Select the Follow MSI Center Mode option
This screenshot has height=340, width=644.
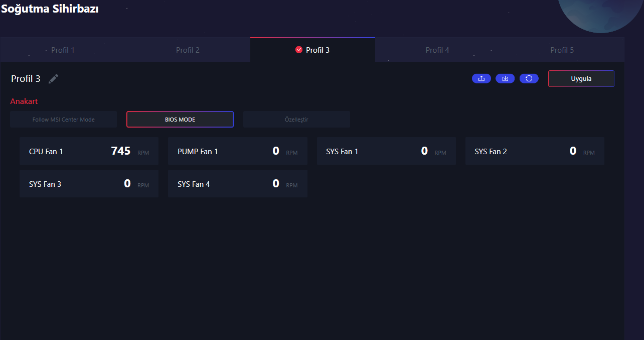[x=64, y=120]
